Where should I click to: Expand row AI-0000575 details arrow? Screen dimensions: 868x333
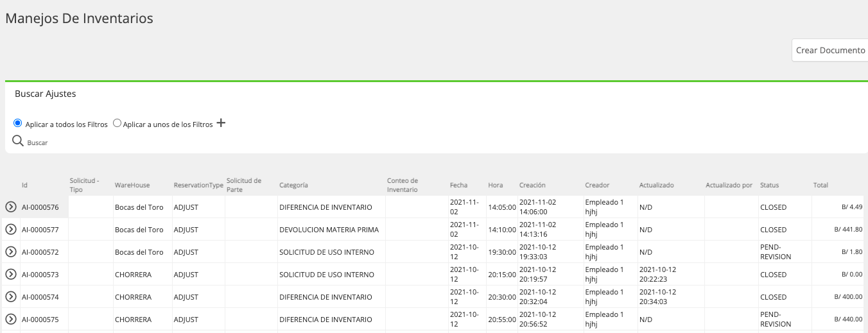(x=10, y=319)
